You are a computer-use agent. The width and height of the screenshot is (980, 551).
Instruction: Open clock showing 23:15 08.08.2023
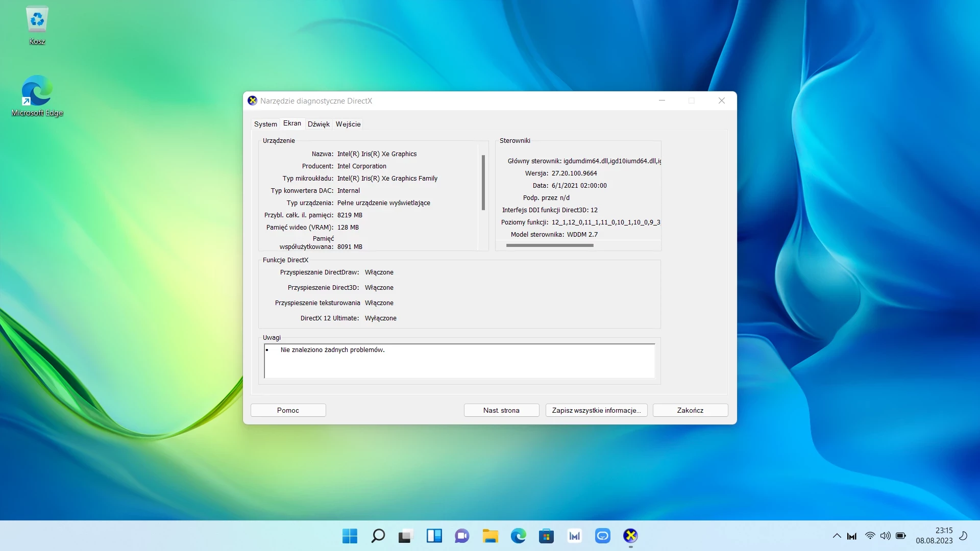point(934,536)
